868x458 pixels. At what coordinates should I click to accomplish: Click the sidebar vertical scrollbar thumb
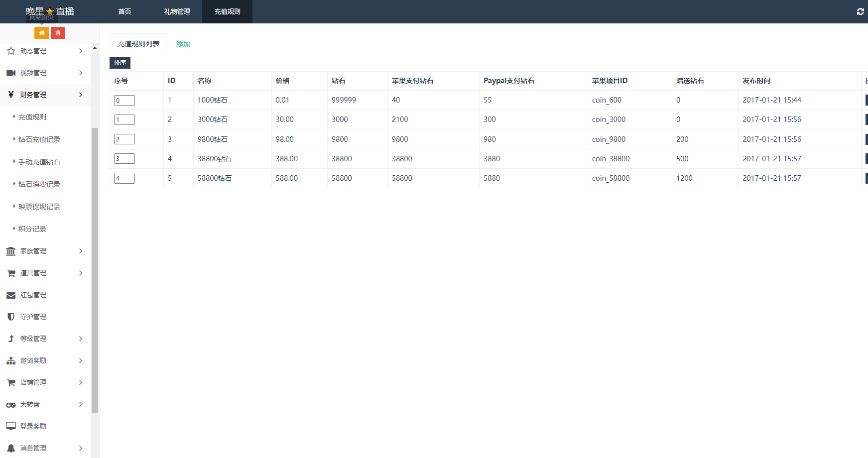tap(95, 270)
